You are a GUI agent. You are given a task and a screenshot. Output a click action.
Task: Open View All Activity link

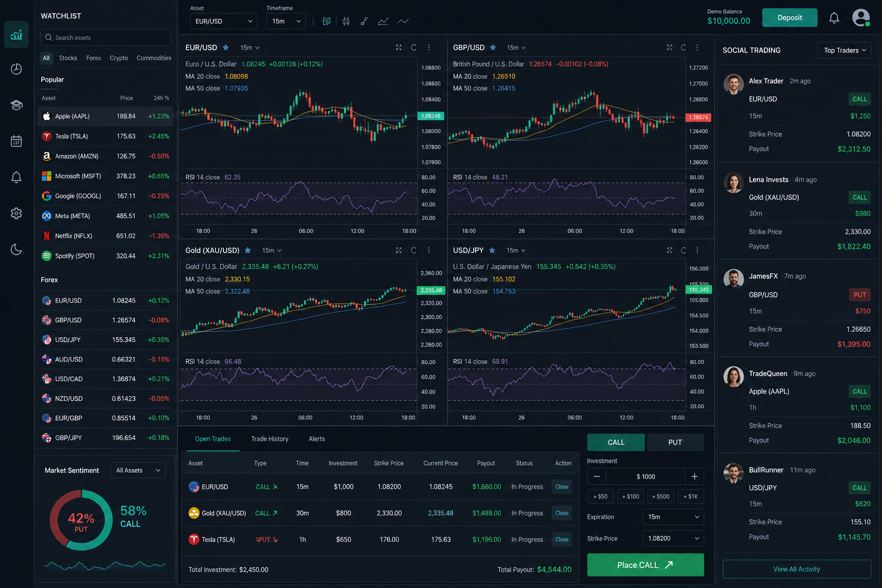pos(796,569)
